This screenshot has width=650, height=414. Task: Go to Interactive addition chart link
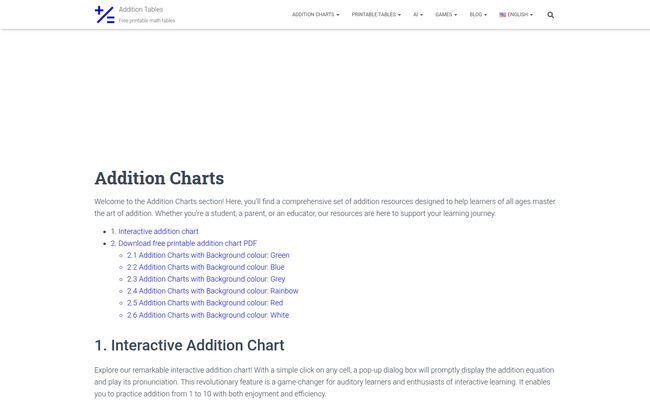click(154, 231)
